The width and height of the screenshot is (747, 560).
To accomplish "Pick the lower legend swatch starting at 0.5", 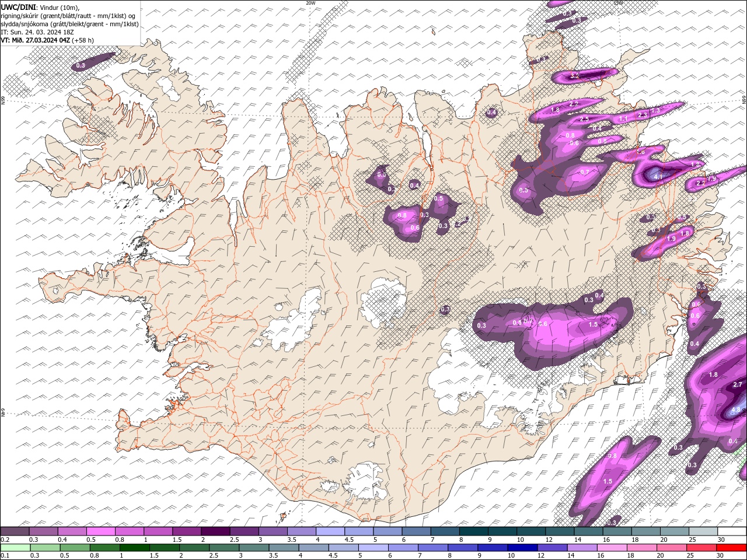I will pyautogui.click(x=75, y=548).
